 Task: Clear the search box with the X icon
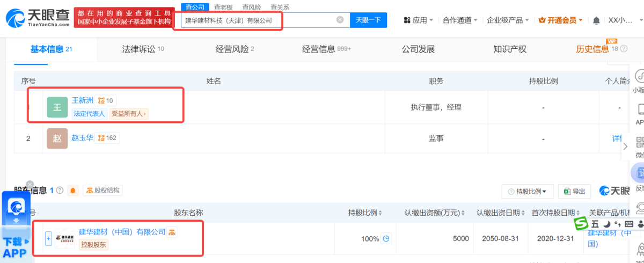[x=340, y=20]
